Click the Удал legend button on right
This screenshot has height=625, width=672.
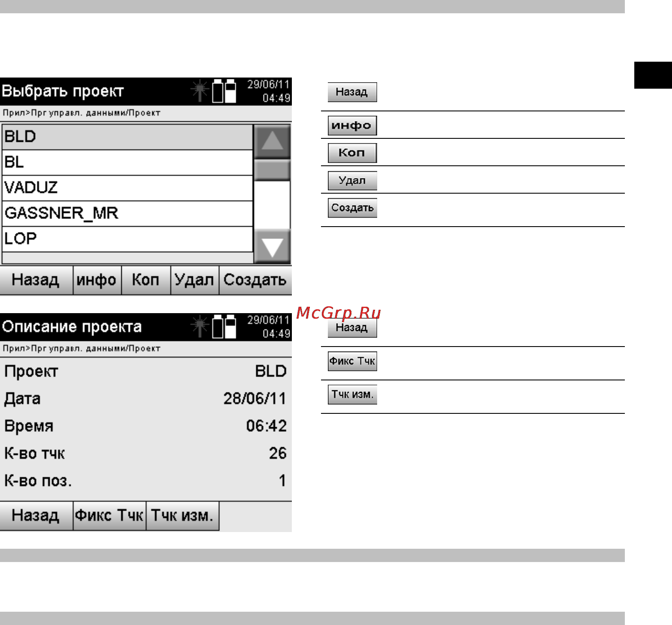click(x=352, y=180)
